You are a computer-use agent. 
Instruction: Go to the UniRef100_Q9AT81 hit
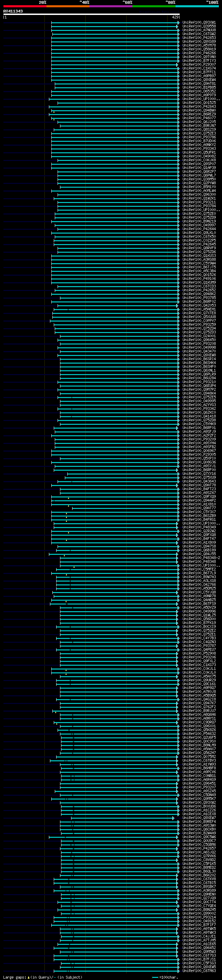pyautogui.click(x=199, y=84)
